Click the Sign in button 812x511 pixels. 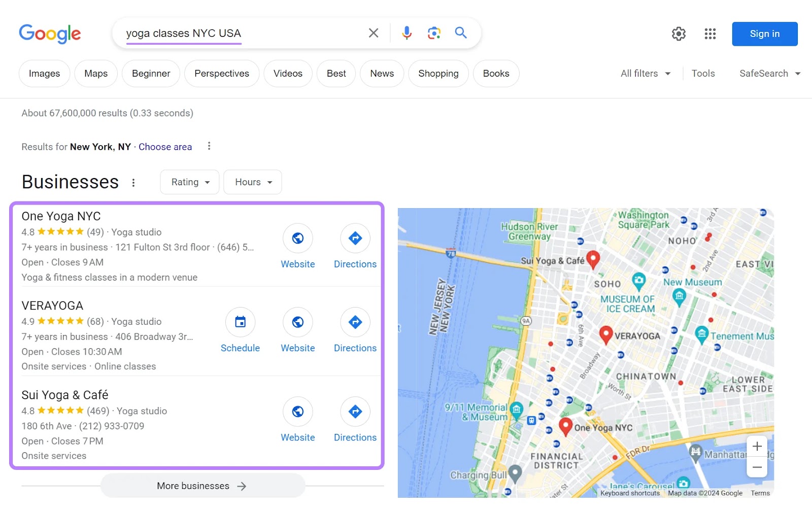[x=764, y=33]
